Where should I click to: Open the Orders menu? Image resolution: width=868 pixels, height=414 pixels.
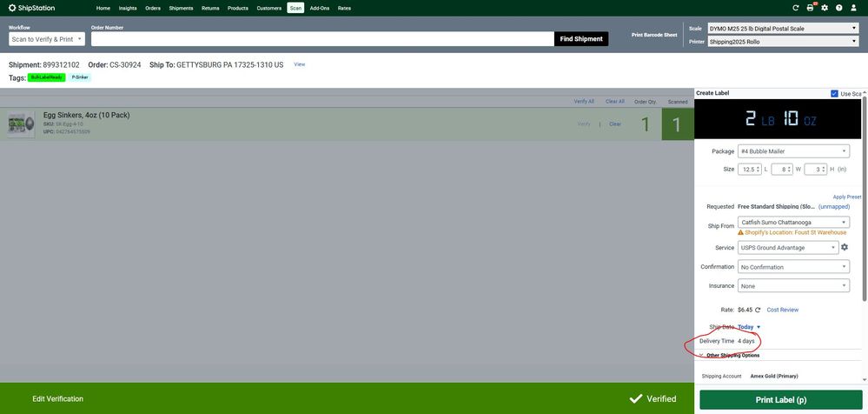click(153, 8)
